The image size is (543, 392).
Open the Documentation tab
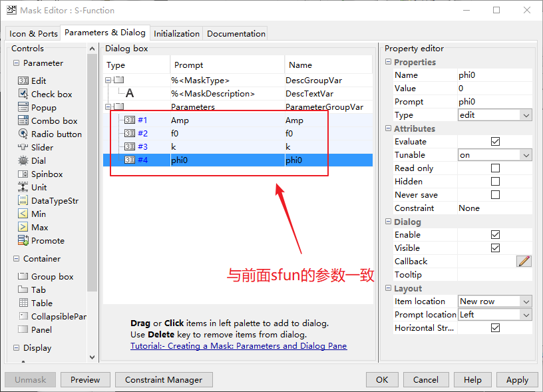pos(236,33)
